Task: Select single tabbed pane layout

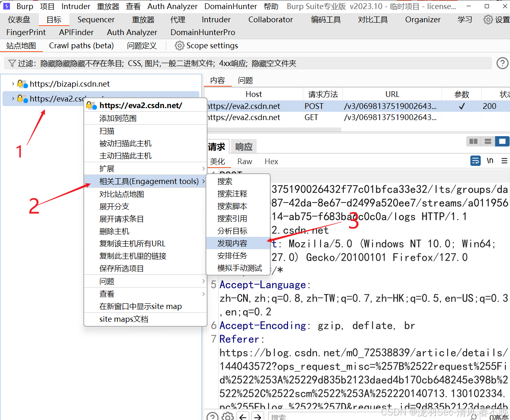Action: [x=502, y=142]
